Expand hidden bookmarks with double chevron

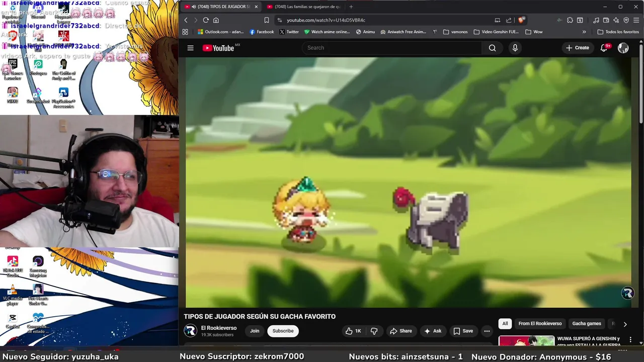pyautogui.click(x=584, y=32)
